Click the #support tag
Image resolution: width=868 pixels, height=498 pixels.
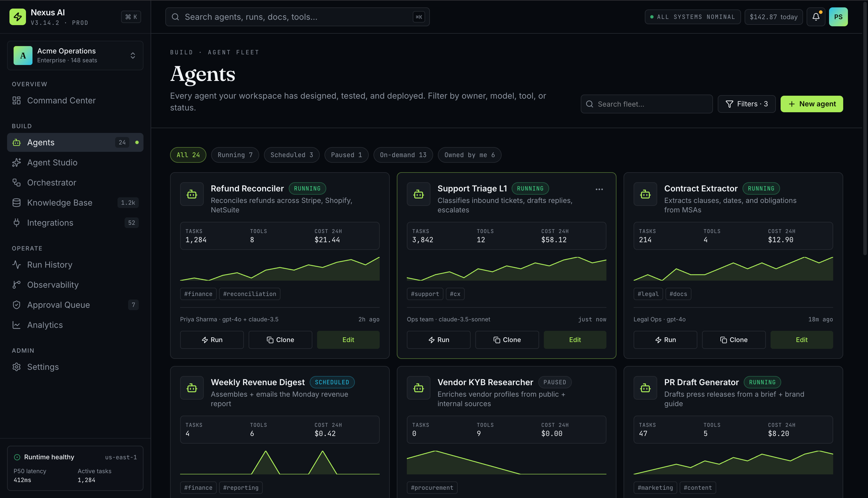click(425, 294)
